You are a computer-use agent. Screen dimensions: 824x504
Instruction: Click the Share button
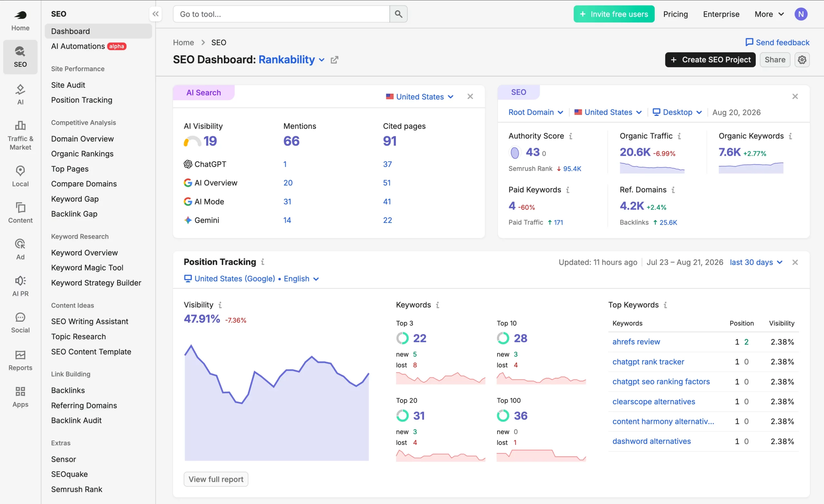[775, 60]
